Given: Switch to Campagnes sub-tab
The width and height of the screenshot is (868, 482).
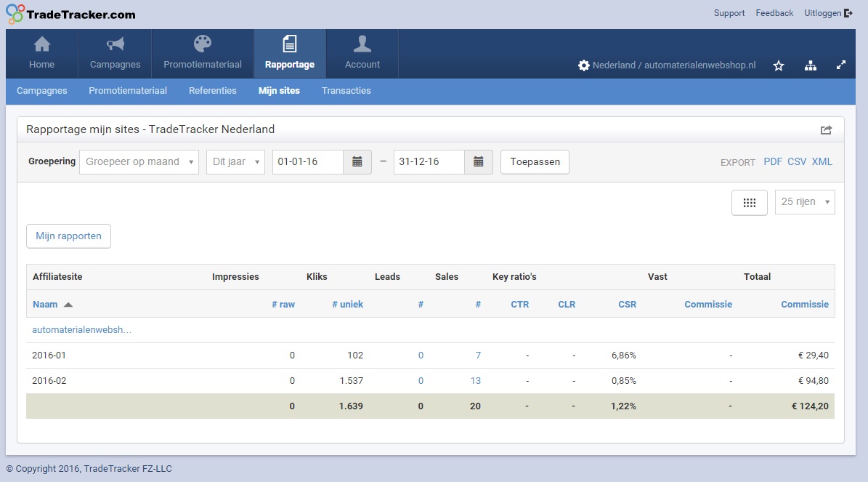Looking at the screenshot, I should (x=41, y=91).
